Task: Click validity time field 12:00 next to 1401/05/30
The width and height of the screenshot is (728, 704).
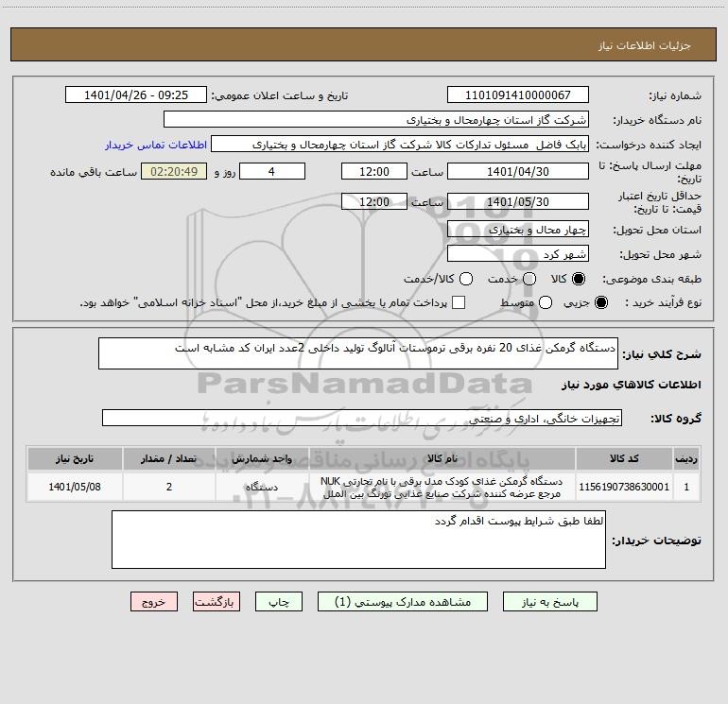Action: (374, 201)
